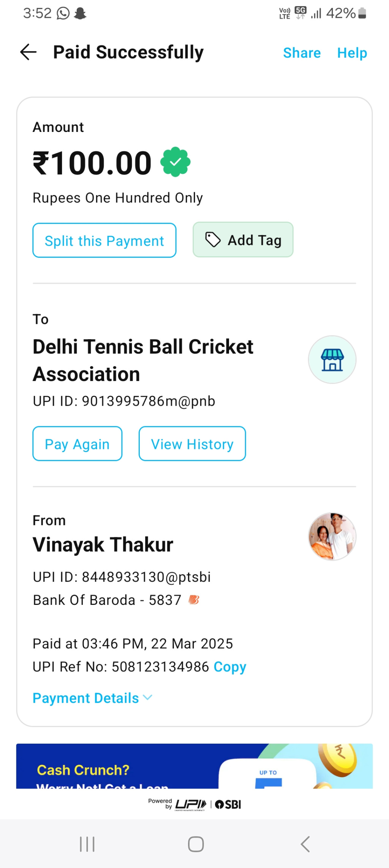This screenshot has height=868, width=389.
Task: Open the Cash Crunch loan banner
Action: 194,766
